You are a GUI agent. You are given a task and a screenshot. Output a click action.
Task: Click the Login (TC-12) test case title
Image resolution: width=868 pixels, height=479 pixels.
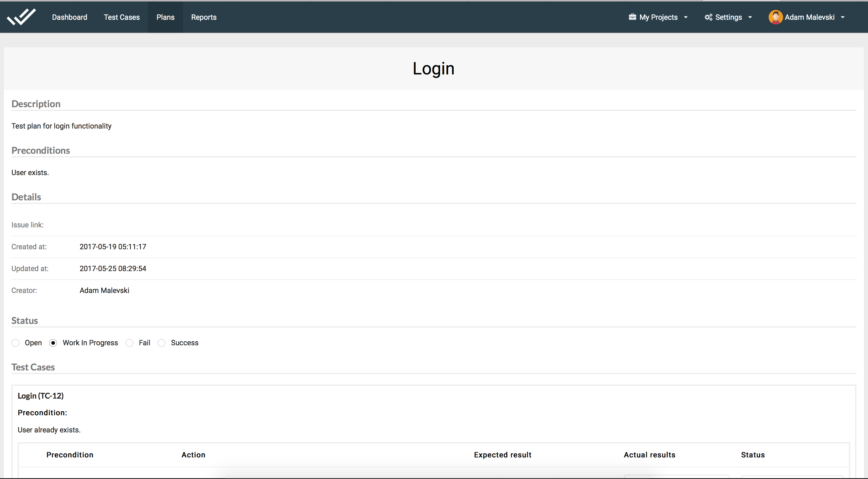40,395
